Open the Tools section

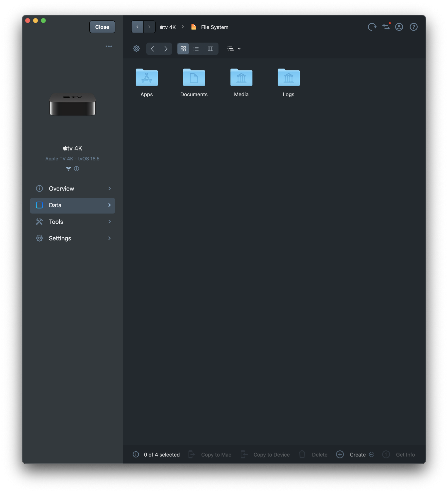[x=72, y=222]
